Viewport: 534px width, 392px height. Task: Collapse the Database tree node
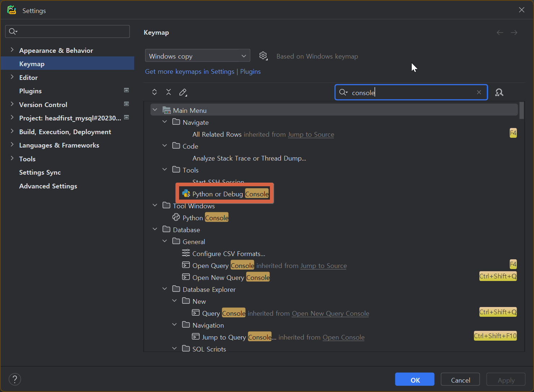click(155, 229)
